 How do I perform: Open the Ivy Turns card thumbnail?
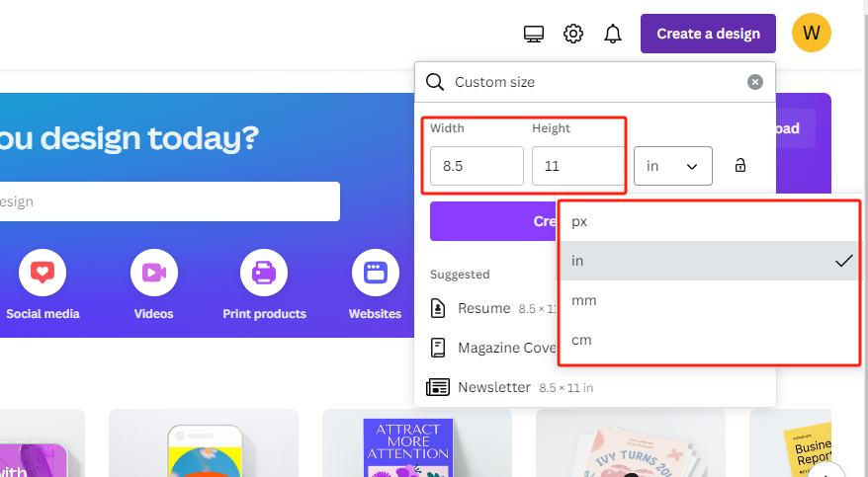pos(631,443)
